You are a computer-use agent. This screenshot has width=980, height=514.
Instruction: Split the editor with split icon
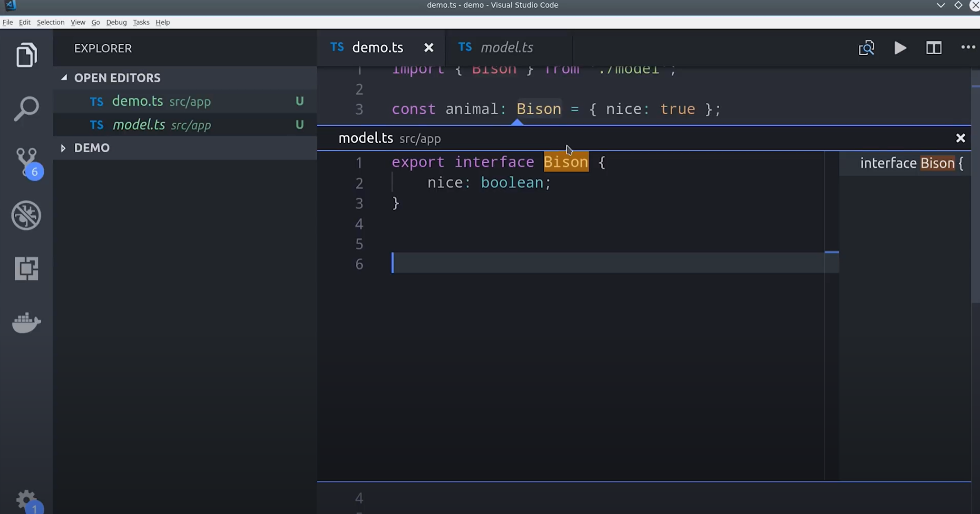coord(933,48)
